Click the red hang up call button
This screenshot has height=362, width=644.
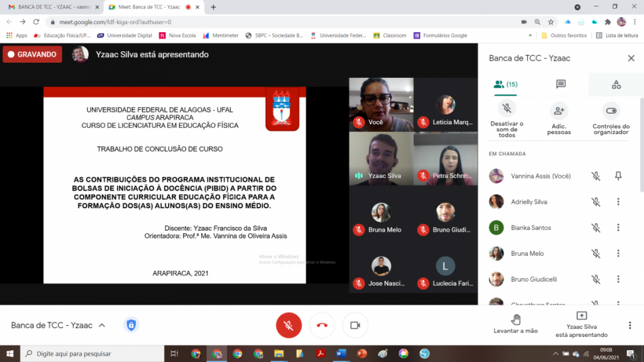322,325
